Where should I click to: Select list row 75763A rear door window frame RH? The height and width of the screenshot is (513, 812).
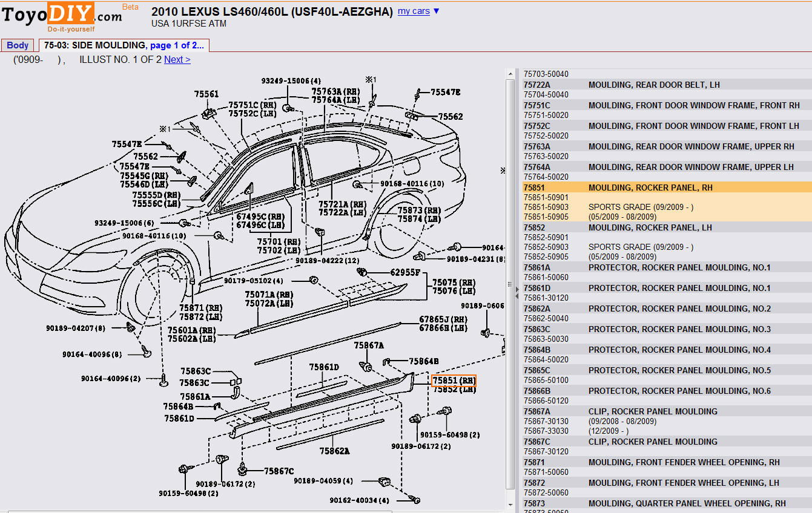tap(666, 146)
